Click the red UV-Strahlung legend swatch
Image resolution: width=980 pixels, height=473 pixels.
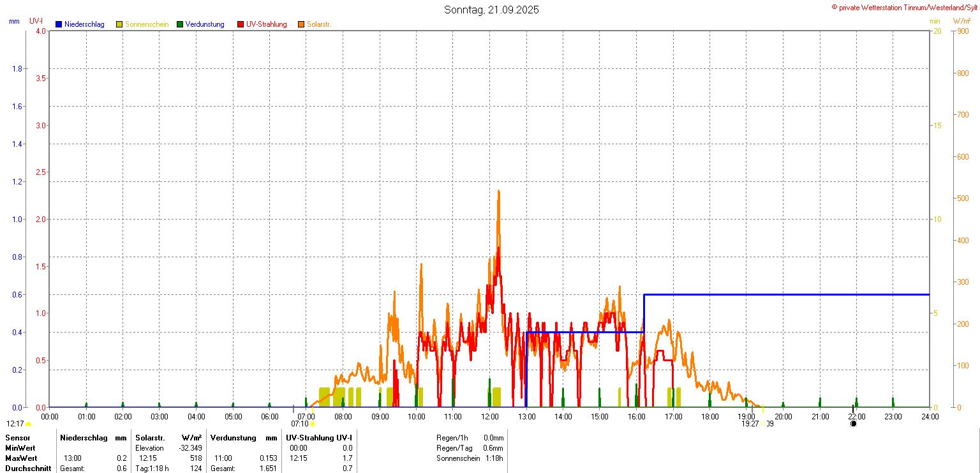tap(241, 24)
